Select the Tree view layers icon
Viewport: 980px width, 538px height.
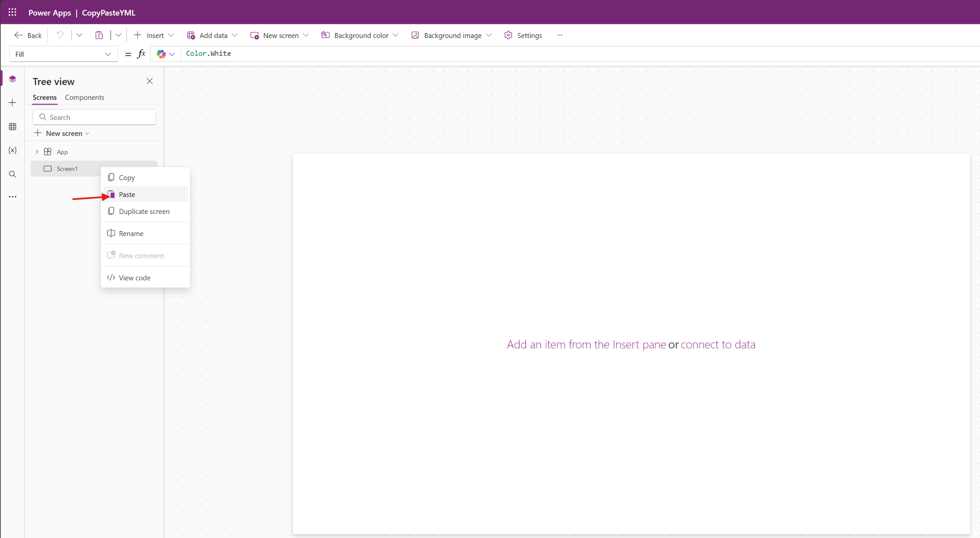pyautogui.click(x=12, y=79)
